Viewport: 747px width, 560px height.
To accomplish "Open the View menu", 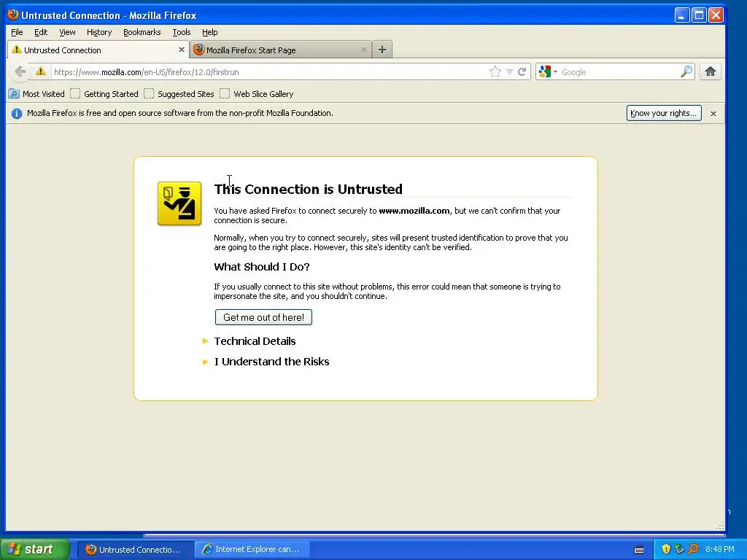I will (67, 32).
